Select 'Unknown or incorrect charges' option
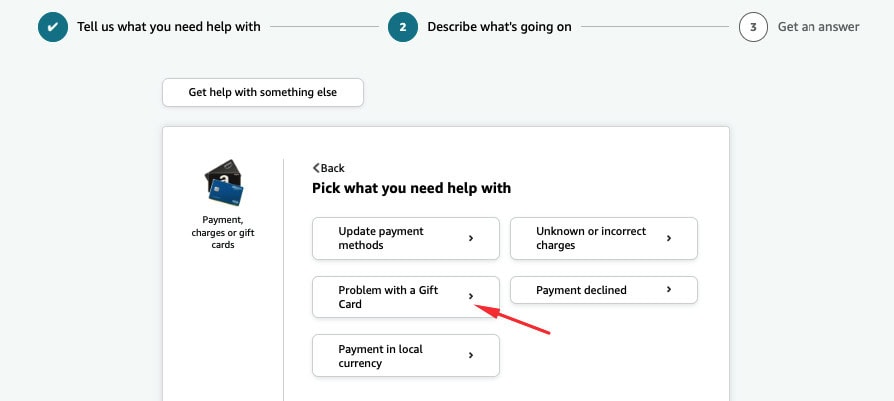The width and height of the screenshot is (894, 401). tap(591, 238)
